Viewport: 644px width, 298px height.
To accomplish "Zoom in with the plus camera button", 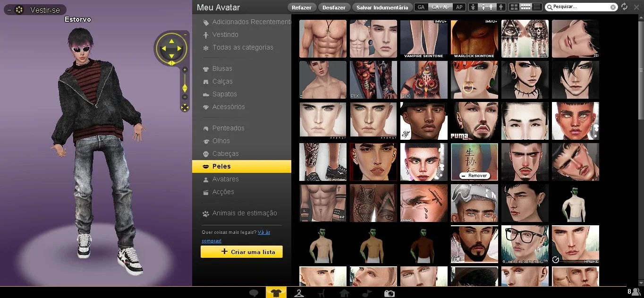I will pyautogui.click(x=185, y=70).
